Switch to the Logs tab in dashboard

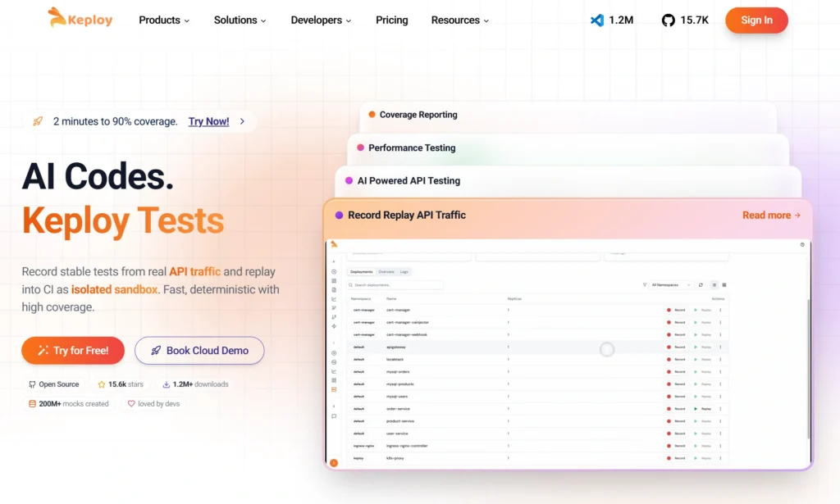(x=404, y=271)
